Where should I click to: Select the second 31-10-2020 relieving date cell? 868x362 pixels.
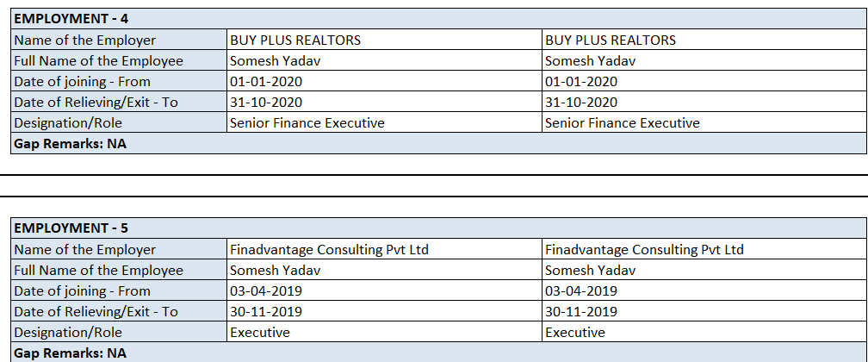[x=581, y=102]
